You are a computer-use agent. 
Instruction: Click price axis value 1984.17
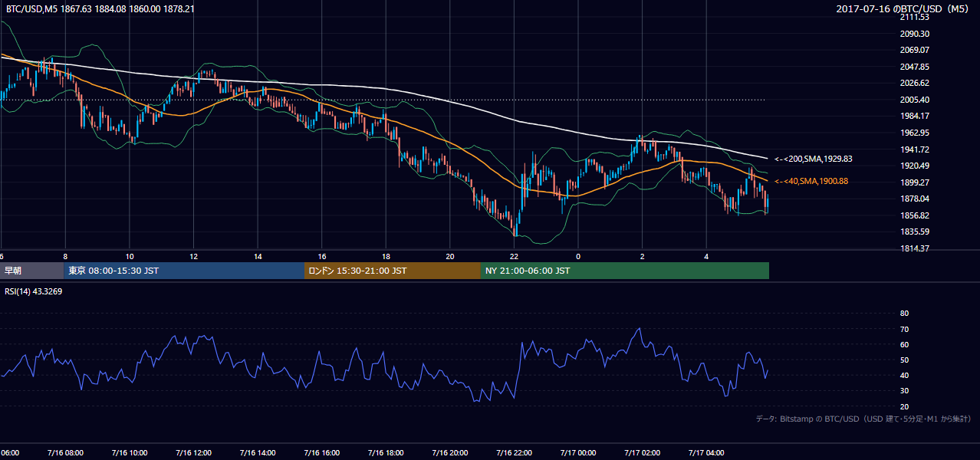914,116
